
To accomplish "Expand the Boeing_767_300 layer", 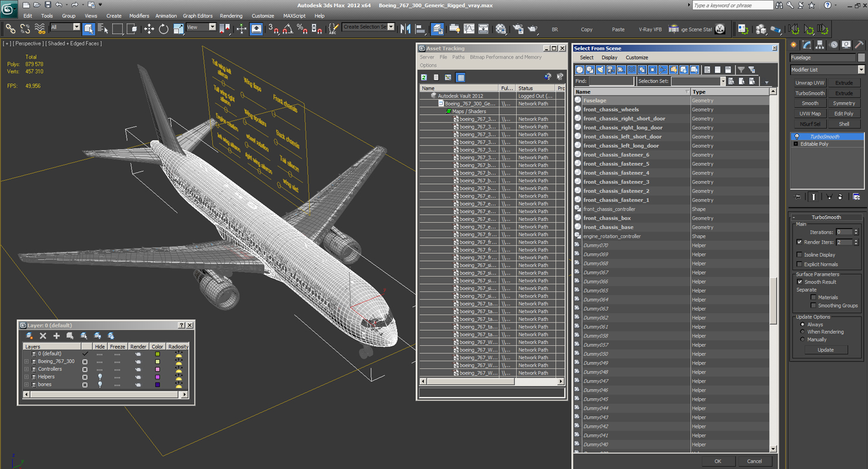I will pos(26,362).
